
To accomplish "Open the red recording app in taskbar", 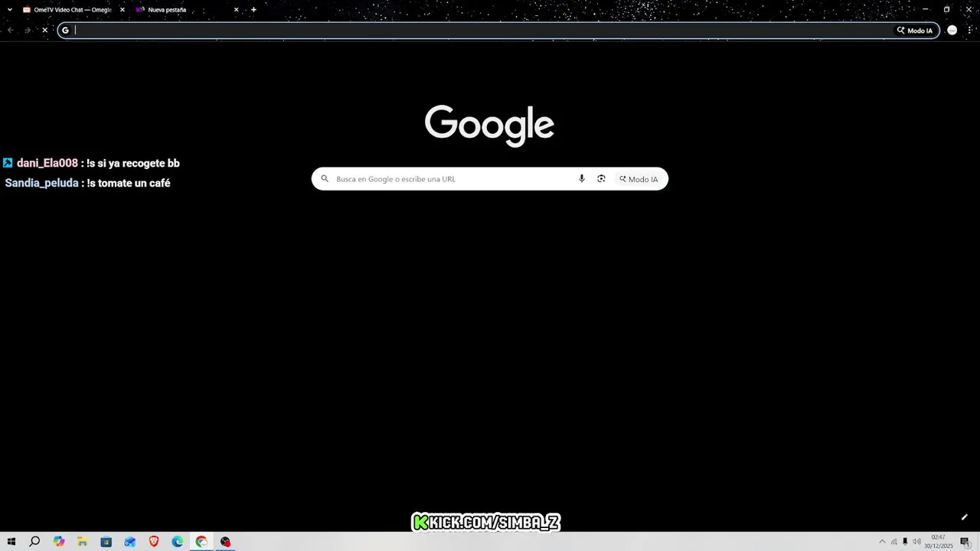I will pos(225,542).
